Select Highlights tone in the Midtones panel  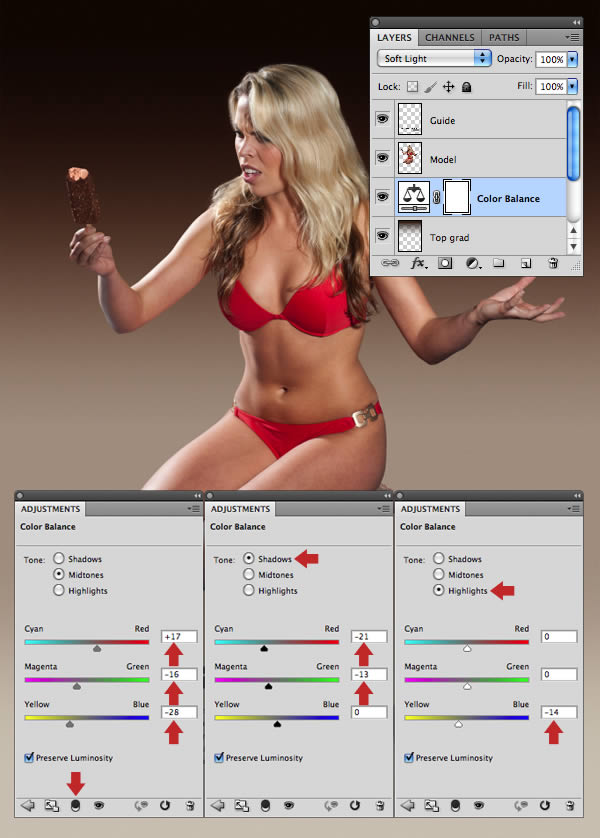click(59, 590)
